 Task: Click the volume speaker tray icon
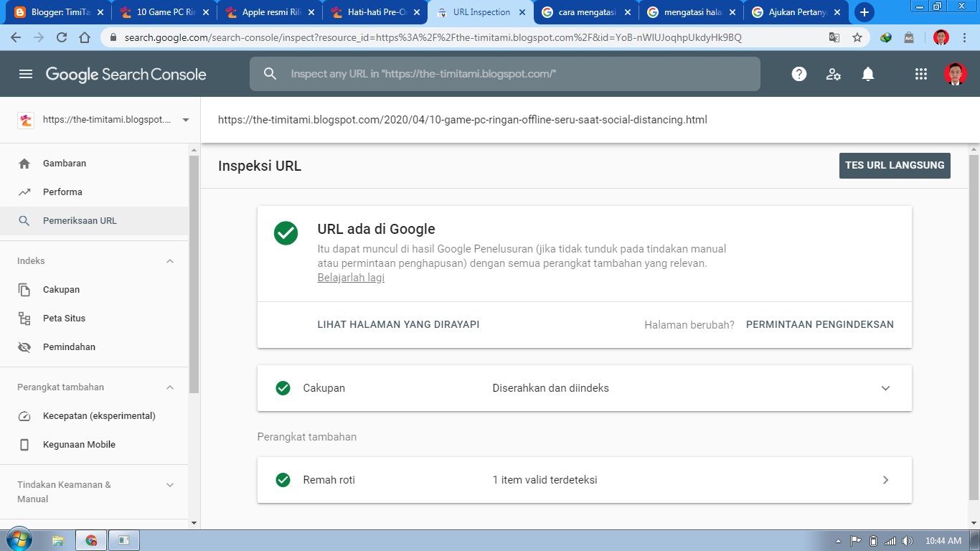908,540
